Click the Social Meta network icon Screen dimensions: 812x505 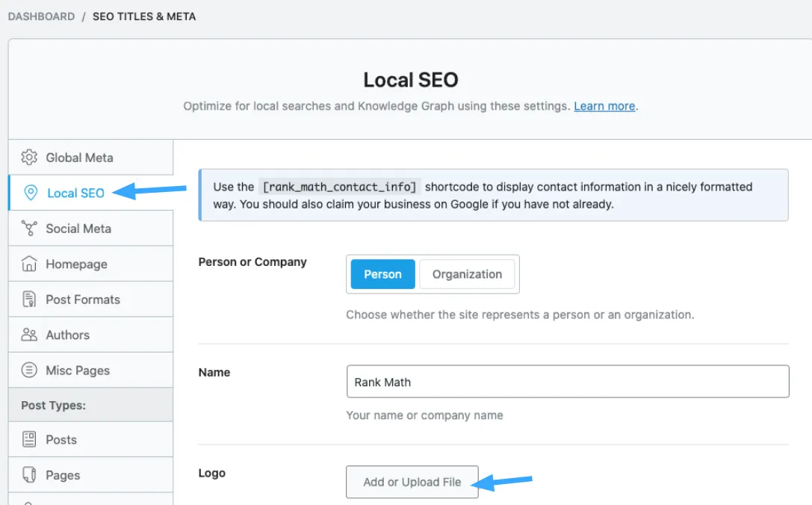coord(29,228)
